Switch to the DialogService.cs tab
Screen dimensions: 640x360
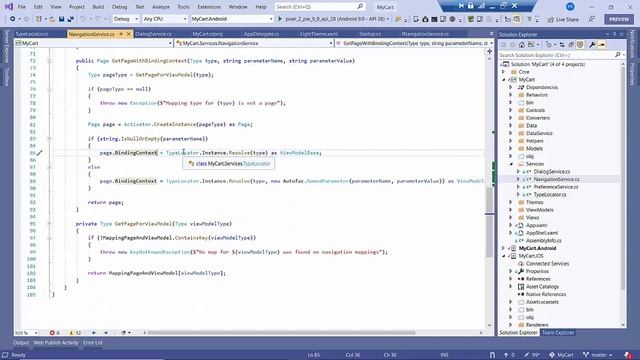[x=153, y=34]
